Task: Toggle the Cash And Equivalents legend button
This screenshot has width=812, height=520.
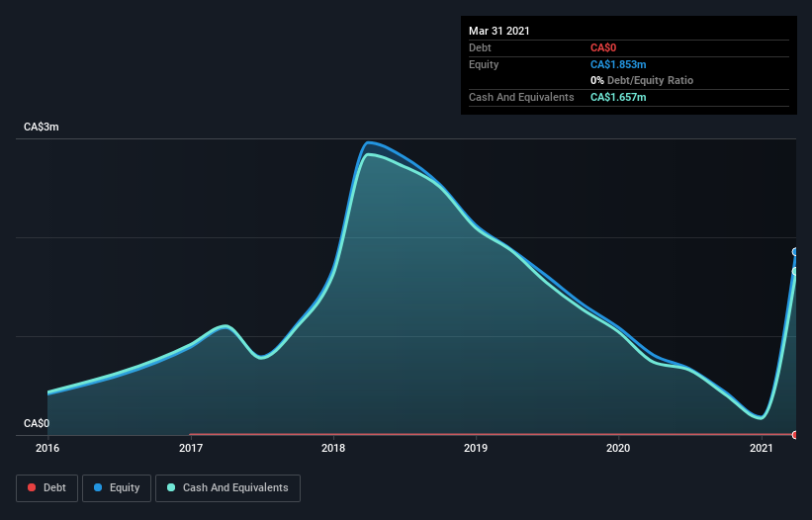Action: 227,488
